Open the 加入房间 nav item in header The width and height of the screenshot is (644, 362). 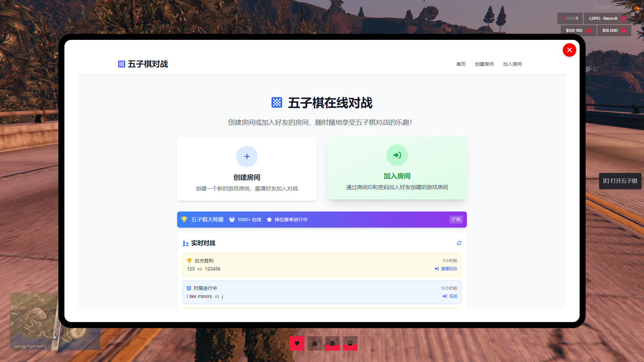tap(512, 64)
